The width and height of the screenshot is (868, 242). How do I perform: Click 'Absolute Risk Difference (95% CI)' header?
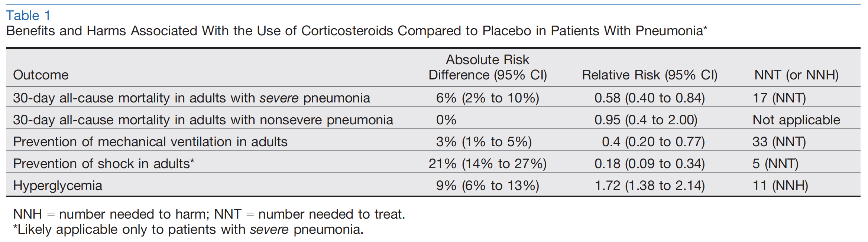point(488,67)
